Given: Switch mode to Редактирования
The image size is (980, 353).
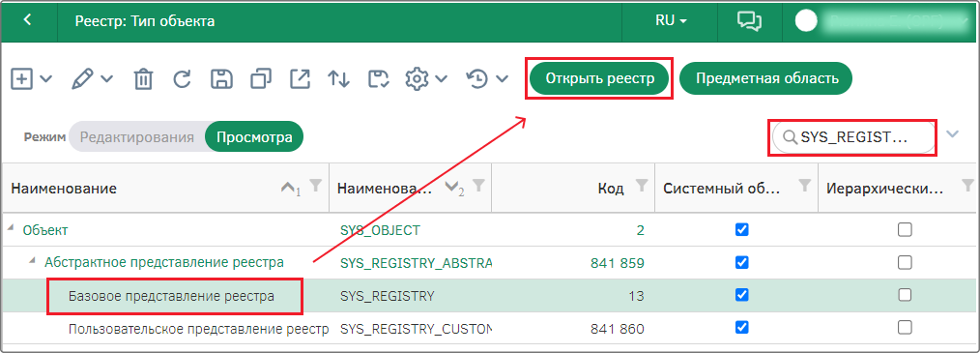Looking at the screenshot, I should (x=137, y=137).
